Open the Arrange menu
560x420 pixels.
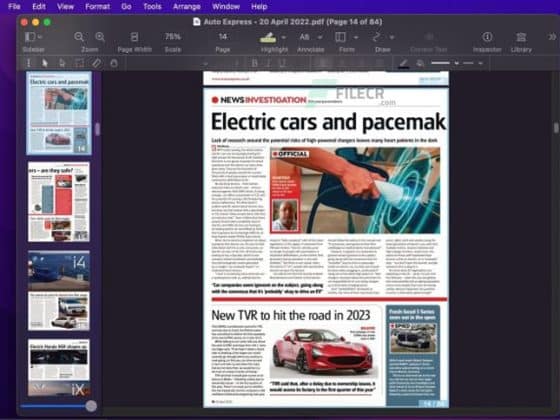[186, 6]
